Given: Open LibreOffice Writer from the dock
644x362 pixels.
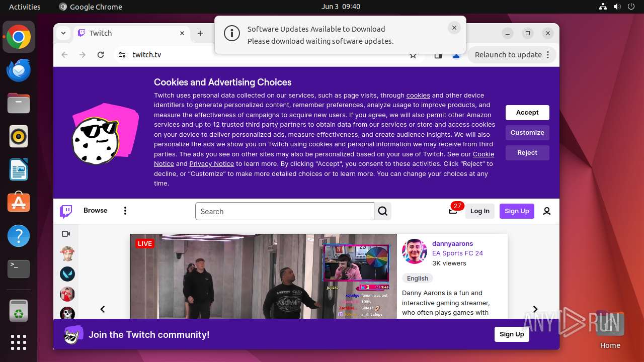Looking at the screenshot, I should pyautogui.click(x=19, y=169).
